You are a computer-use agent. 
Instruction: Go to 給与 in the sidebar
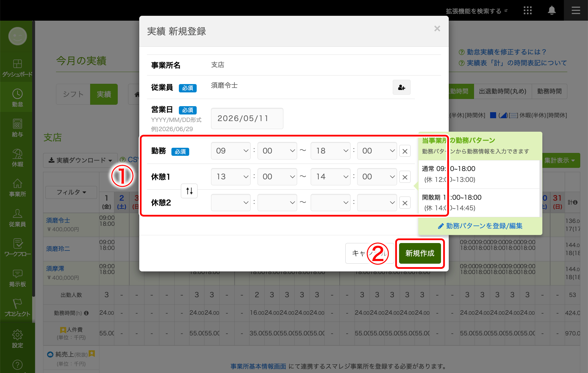point(18,128)
